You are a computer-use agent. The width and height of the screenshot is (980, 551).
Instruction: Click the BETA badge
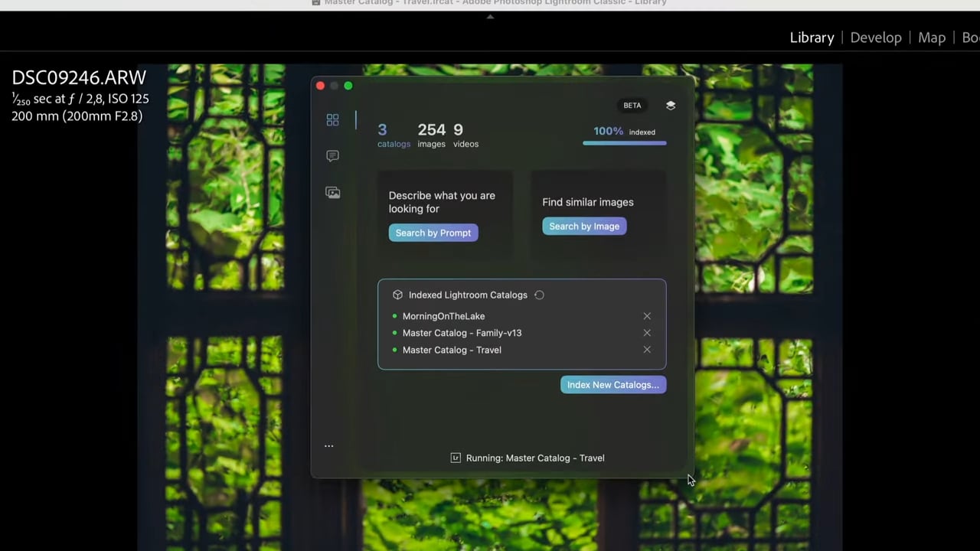click(632, 106)
